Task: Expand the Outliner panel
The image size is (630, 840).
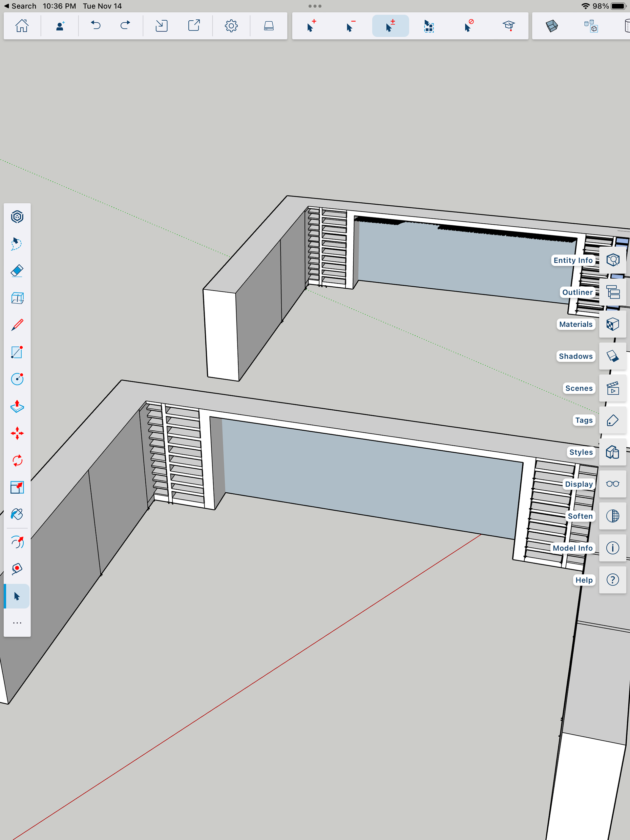Action: 613,292
